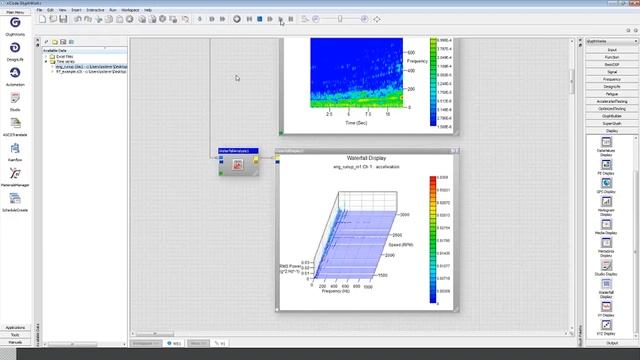Select the FE Display glyph
Viewport: 640px width, 360px height.
point(606,164)
